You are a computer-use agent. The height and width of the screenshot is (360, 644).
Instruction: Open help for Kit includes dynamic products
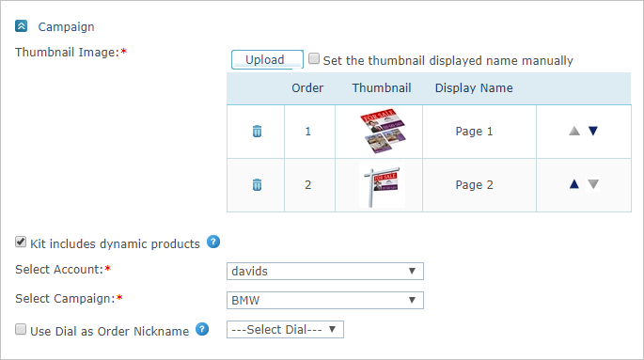(213, 243)
